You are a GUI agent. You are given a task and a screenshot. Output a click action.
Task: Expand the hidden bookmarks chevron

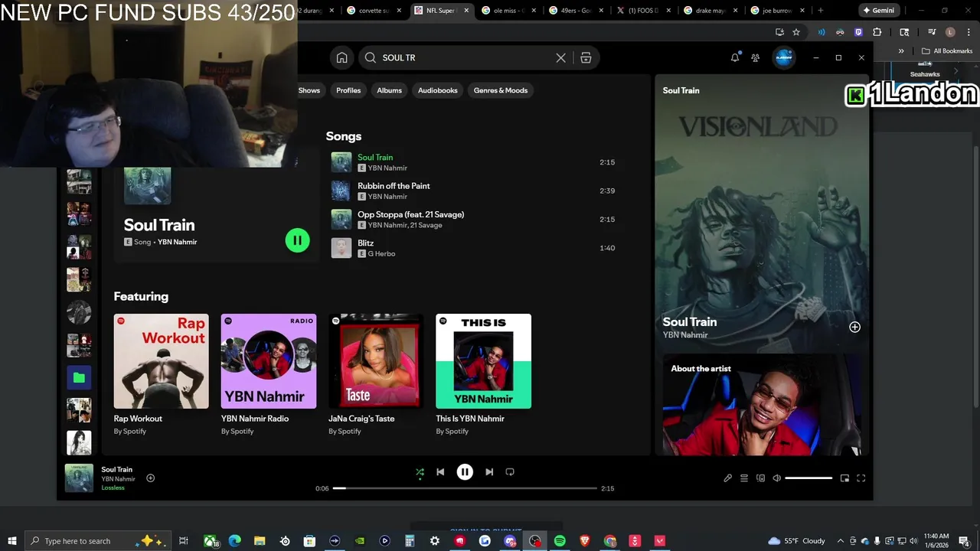[901, 51]
